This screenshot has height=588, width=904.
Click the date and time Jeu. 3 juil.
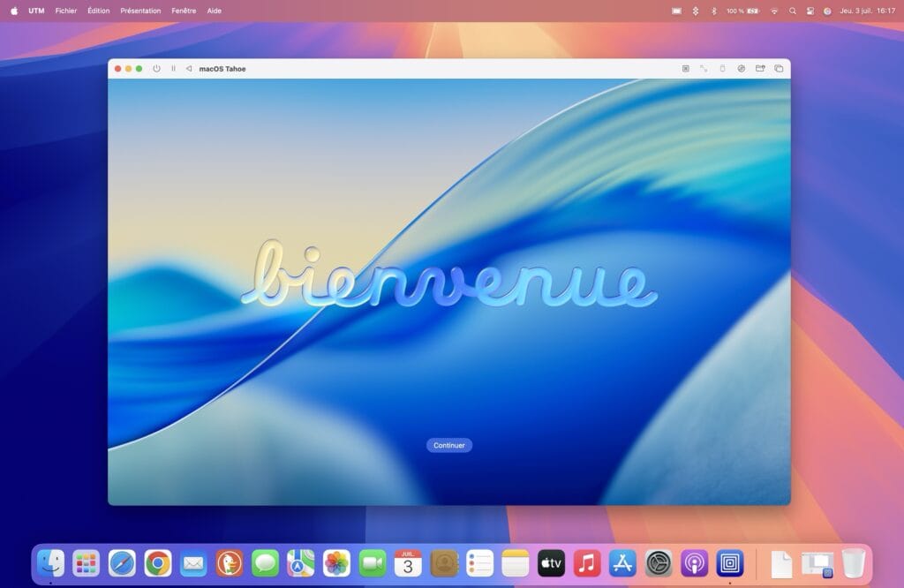click(x=867, y=11)
